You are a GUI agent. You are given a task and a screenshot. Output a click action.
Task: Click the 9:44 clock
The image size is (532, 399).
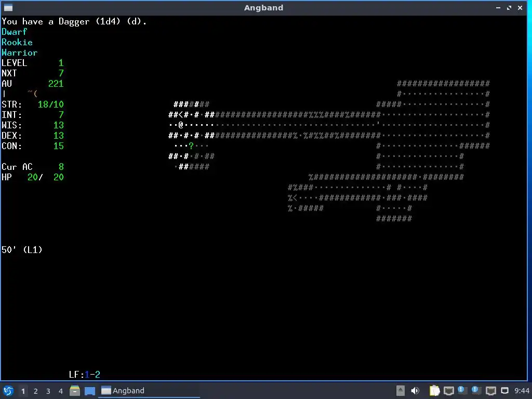tap(522, 391)
